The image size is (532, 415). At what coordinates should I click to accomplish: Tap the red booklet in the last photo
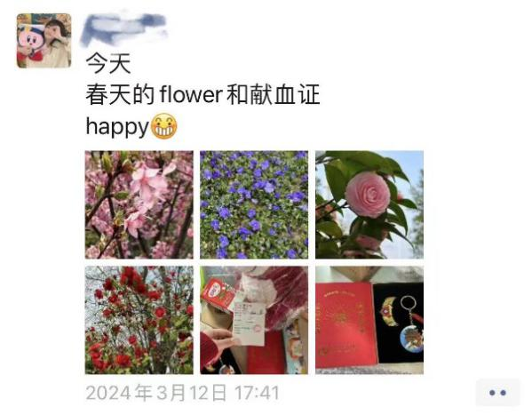[345, 325]
